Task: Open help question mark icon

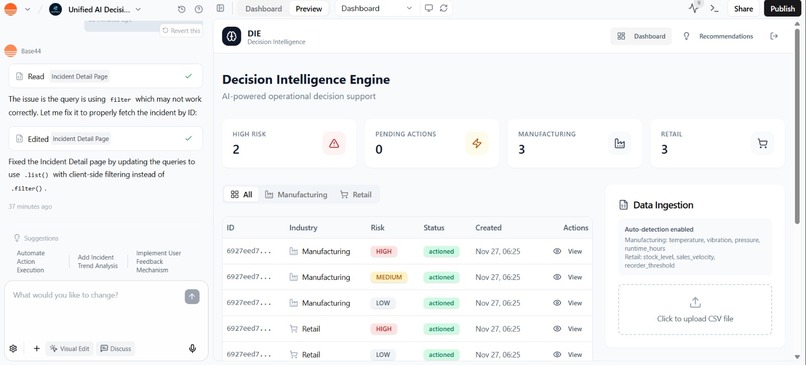Action: click(199, 9)
